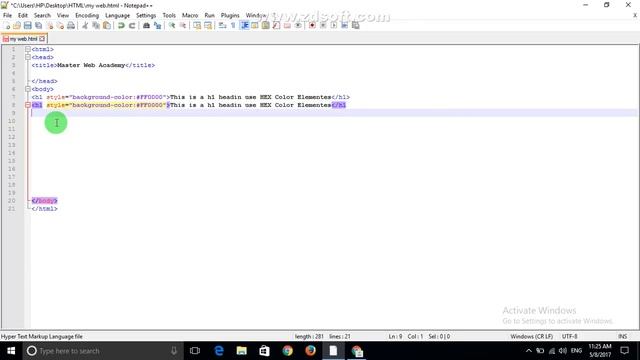Open the Macro menu
This screenshot has width=640, height=360.
point(190,15)
